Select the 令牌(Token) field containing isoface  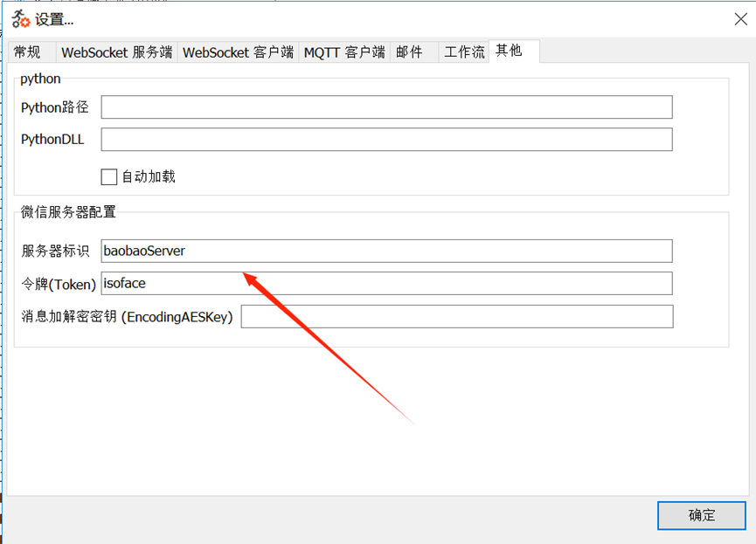(x=386, y=283)
